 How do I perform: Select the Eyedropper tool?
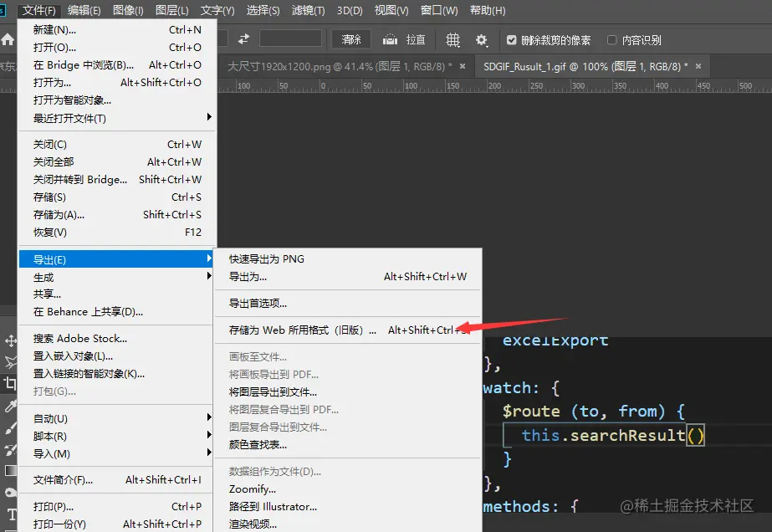tap(10, 406)
